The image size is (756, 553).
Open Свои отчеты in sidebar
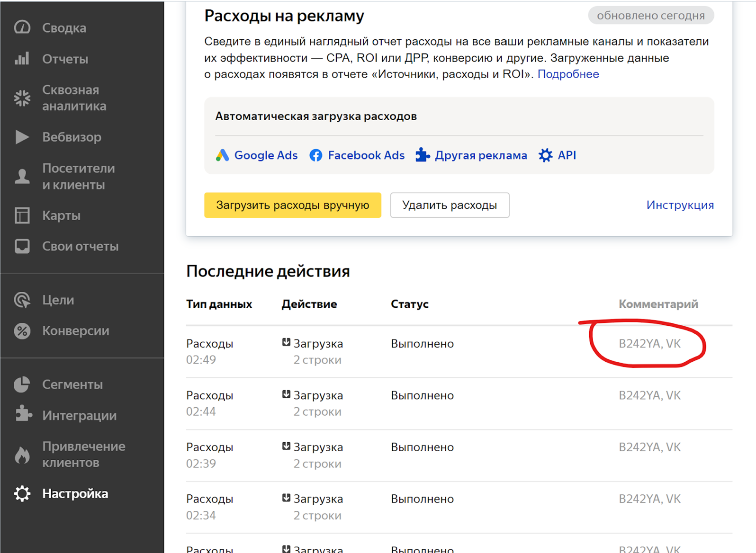coord(81,246)
